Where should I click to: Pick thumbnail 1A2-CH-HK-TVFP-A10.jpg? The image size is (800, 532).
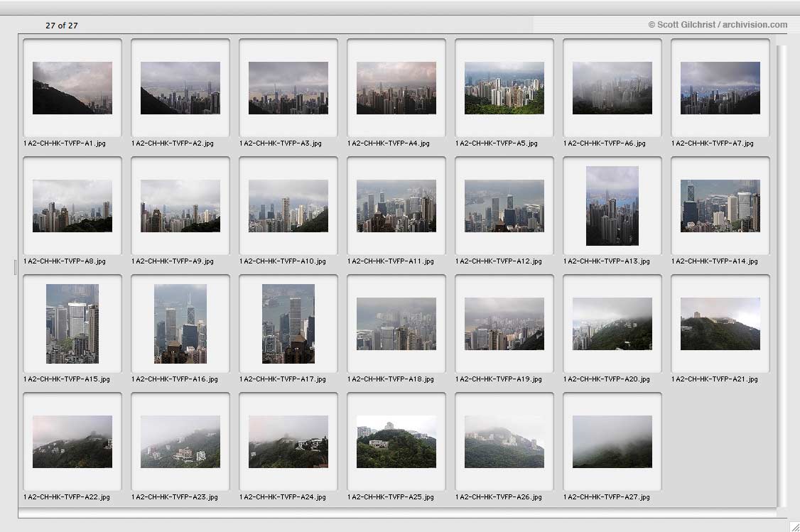[x=288, y=205]
